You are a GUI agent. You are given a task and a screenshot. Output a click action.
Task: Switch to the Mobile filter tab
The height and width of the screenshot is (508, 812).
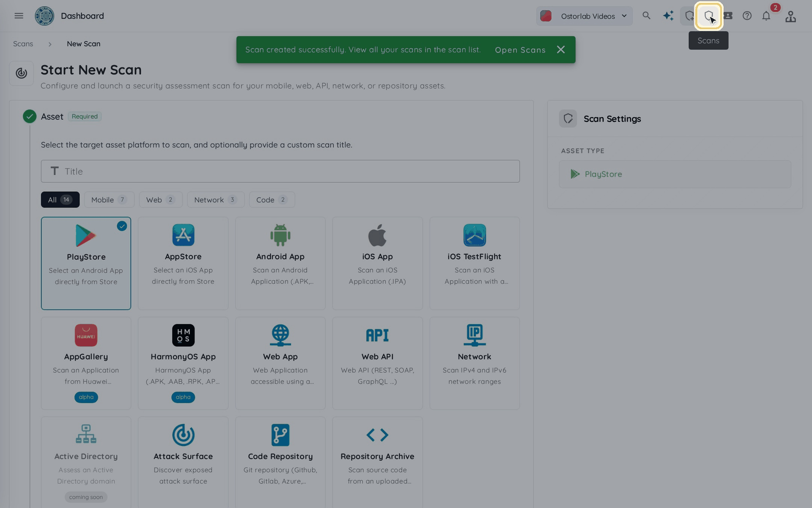click(109, 200)
